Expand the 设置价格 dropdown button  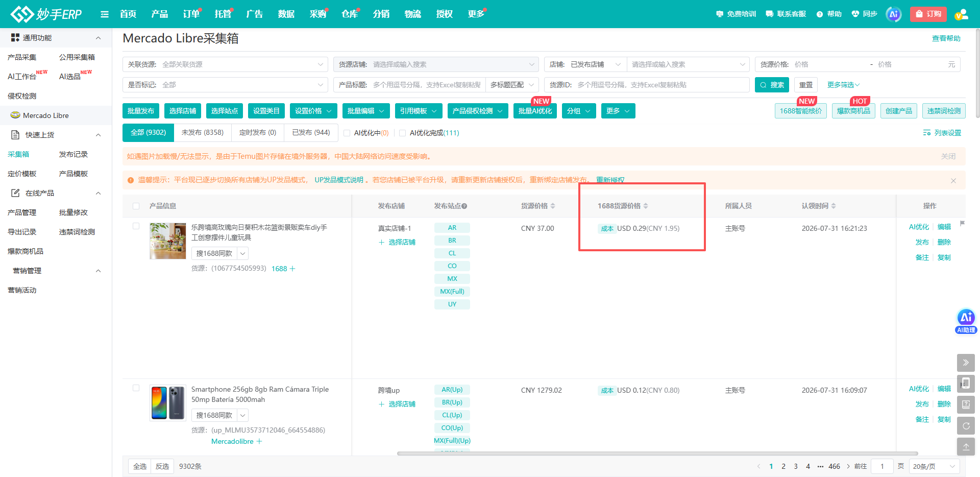[x=313, y=111]
